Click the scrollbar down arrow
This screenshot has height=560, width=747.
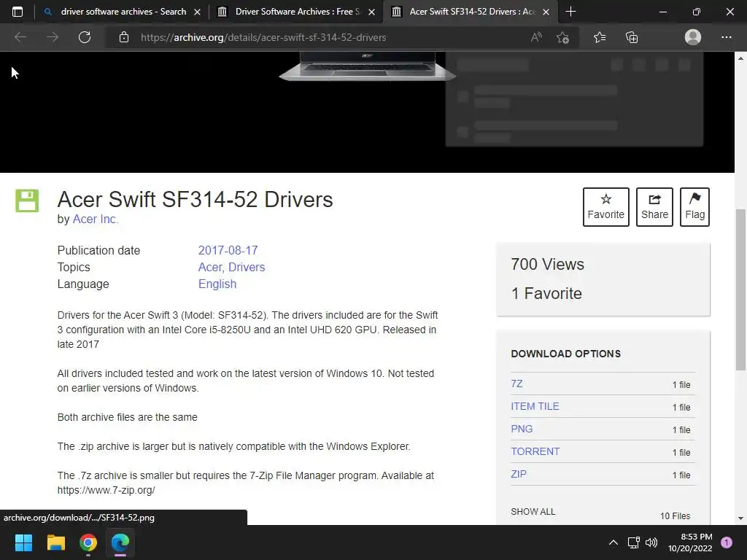click(x=740, y=518)
